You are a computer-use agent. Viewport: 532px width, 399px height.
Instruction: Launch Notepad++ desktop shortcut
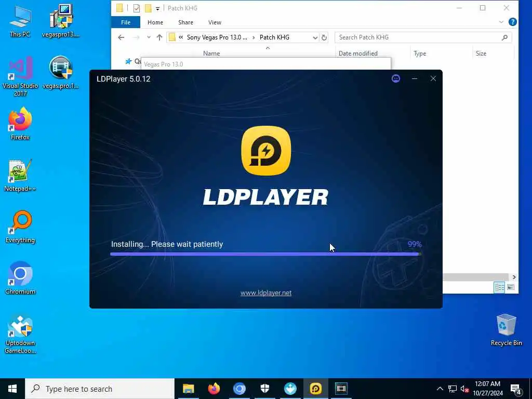point(20,176)
